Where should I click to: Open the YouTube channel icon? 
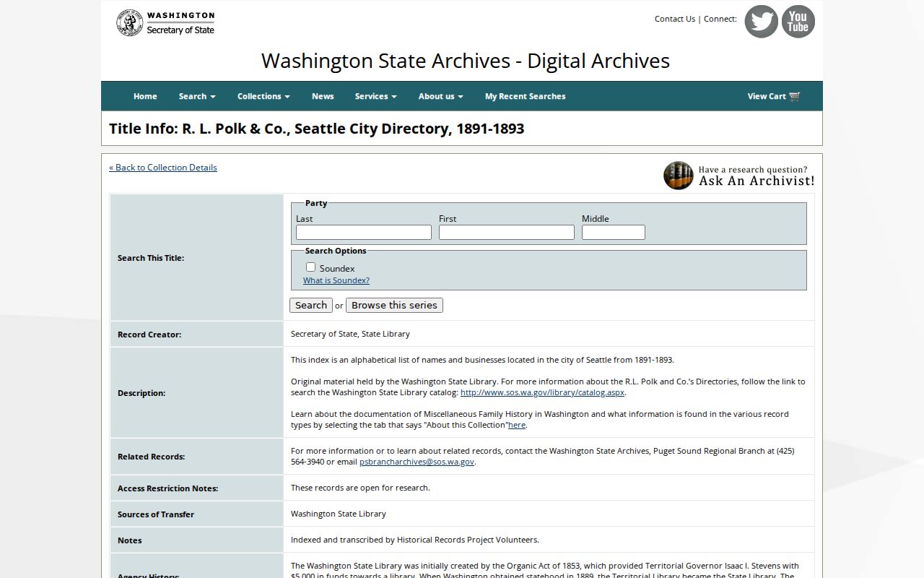pos(798,22)
